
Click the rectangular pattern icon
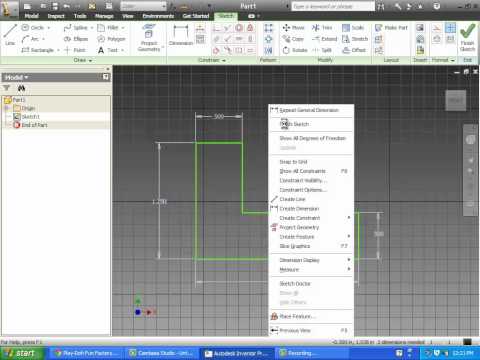tap(268, 28)
